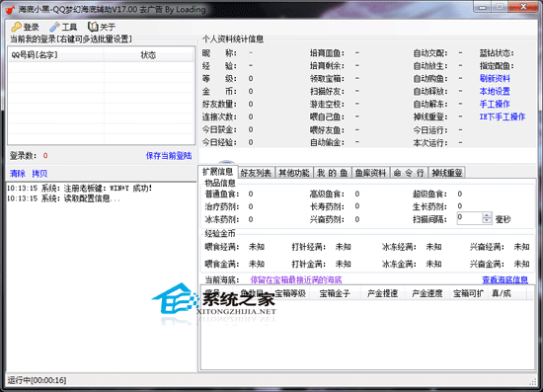
Task: Click the 指定配鱼 label
Action: 497,66
